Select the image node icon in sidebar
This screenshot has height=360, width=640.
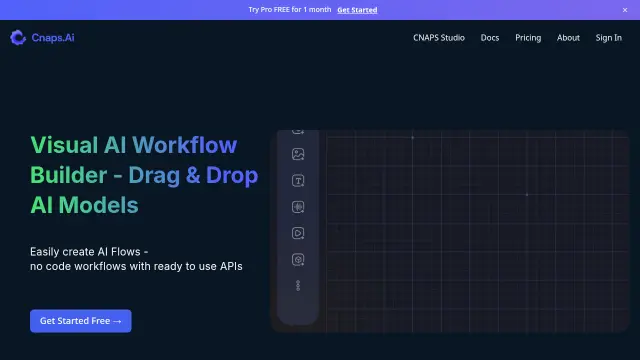point(298,154)
